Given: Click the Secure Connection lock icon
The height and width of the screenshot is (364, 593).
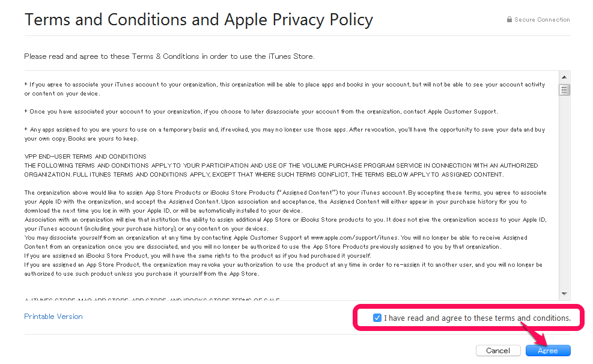Looking at the screenshot, I should point(509,20).
